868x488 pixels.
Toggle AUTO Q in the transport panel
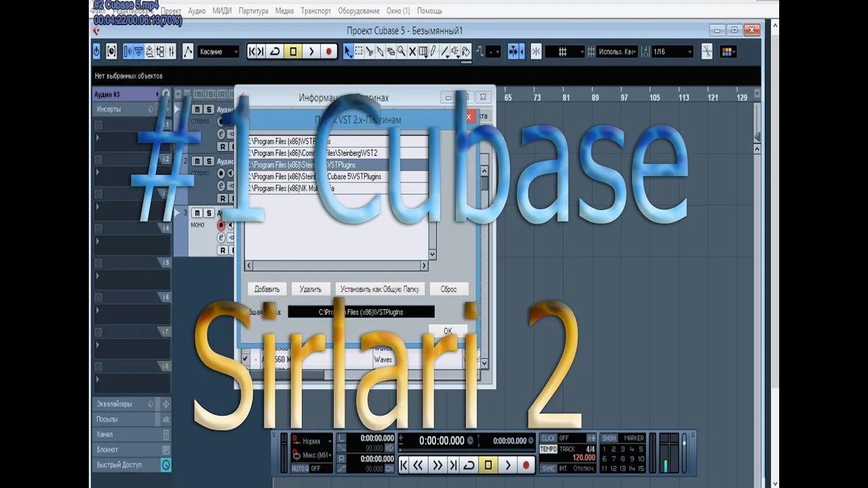coord(300,468)
